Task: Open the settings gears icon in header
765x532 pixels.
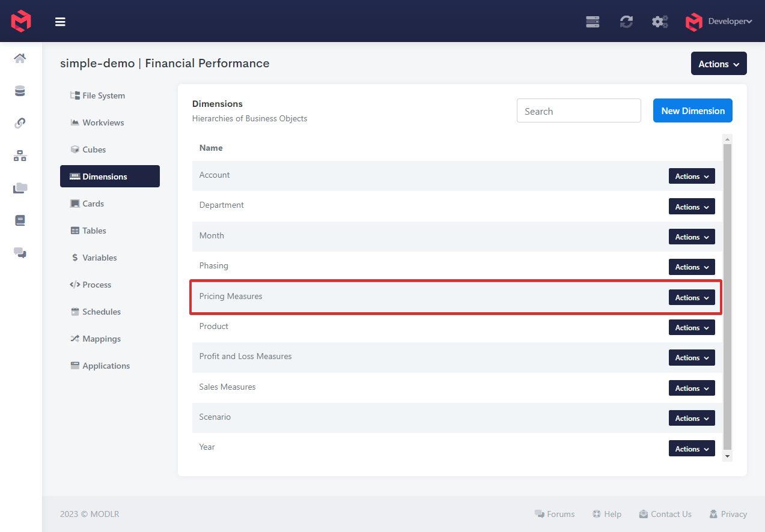Action: (660, 22)
